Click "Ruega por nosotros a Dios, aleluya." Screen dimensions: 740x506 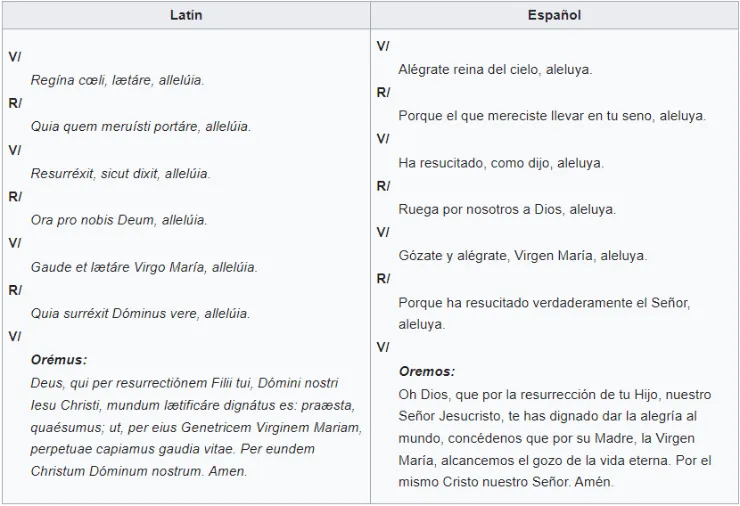[507, 209]
